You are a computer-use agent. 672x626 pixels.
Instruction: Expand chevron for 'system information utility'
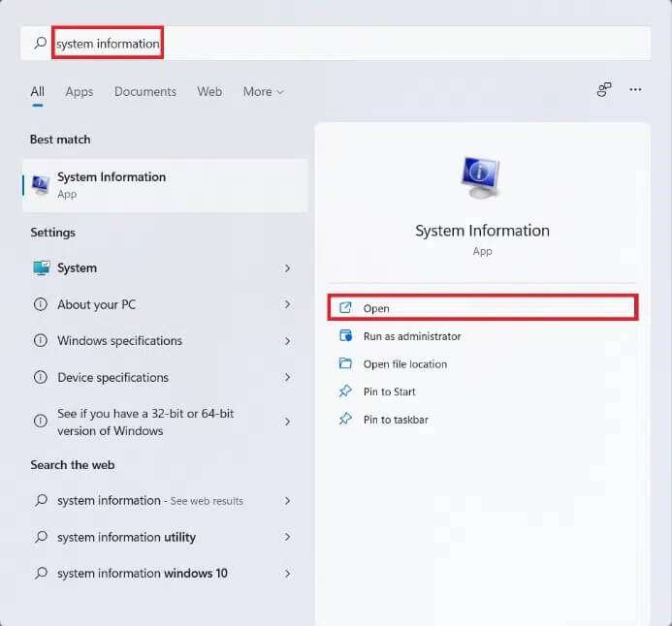pyautogui.click(x=288, y=537)
